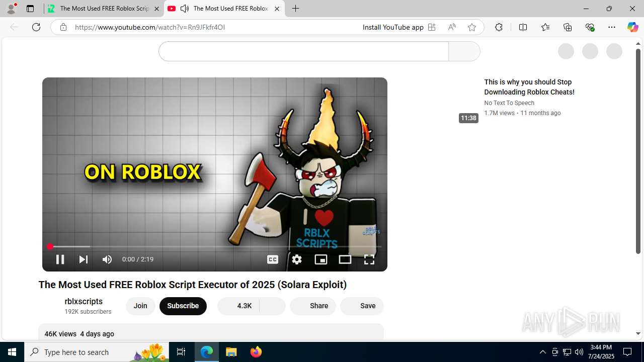Open Microsoft Edge from the taskbar
Screen dimensions: 644x362
pyautogui.click(x=207, y=352)
